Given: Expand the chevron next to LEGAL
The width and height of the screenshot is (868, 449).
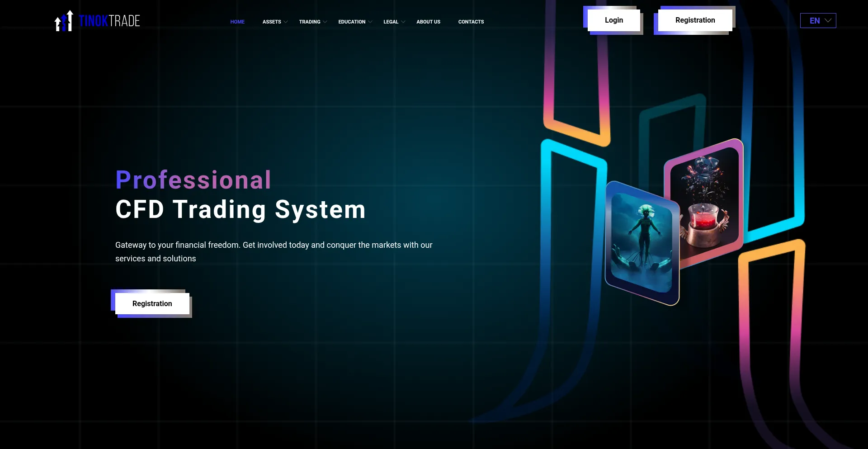Looking at the screenshot, I should pos(403,22).
